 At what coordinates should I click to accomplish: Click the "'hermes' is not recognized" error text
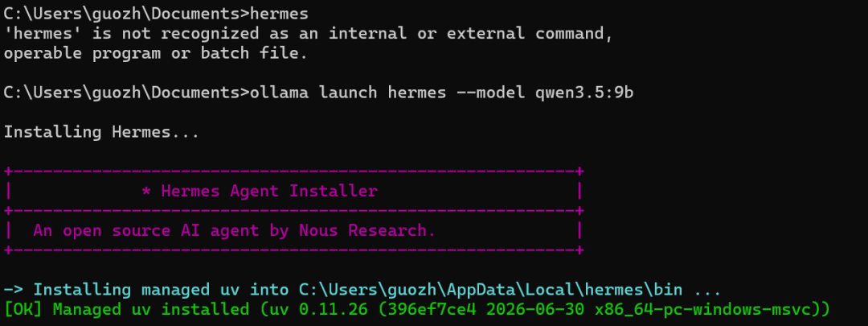[x=133, y=33]
